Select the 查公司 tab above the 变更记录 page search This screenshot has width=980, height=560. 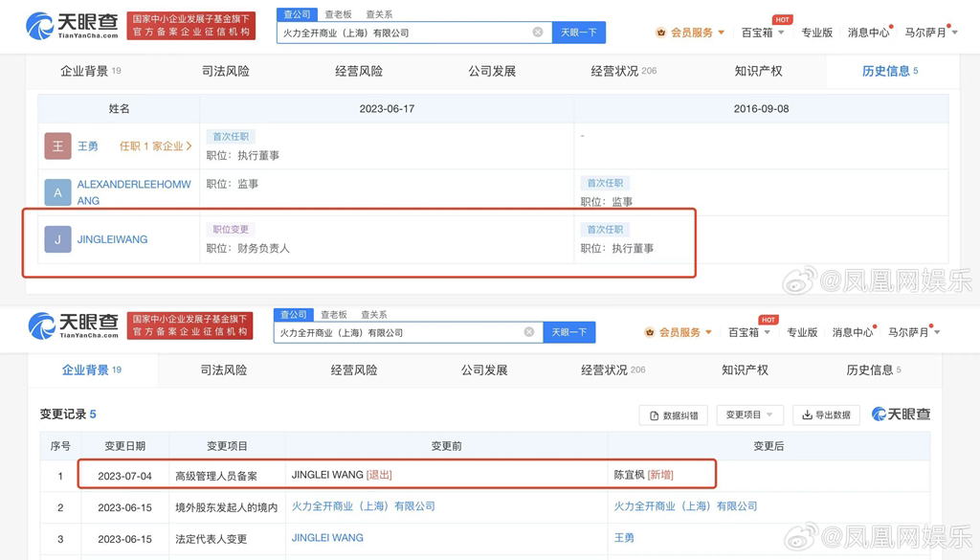pos(293,314)
